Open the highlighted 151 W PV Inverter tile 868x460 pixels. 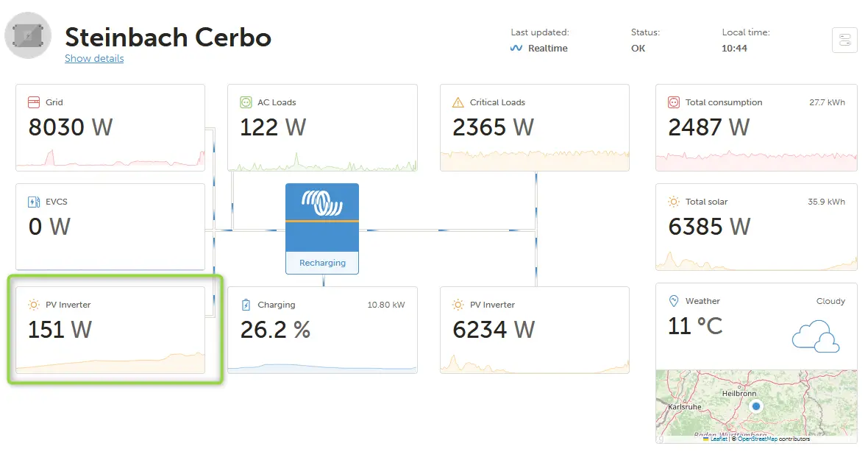[110, 330]
